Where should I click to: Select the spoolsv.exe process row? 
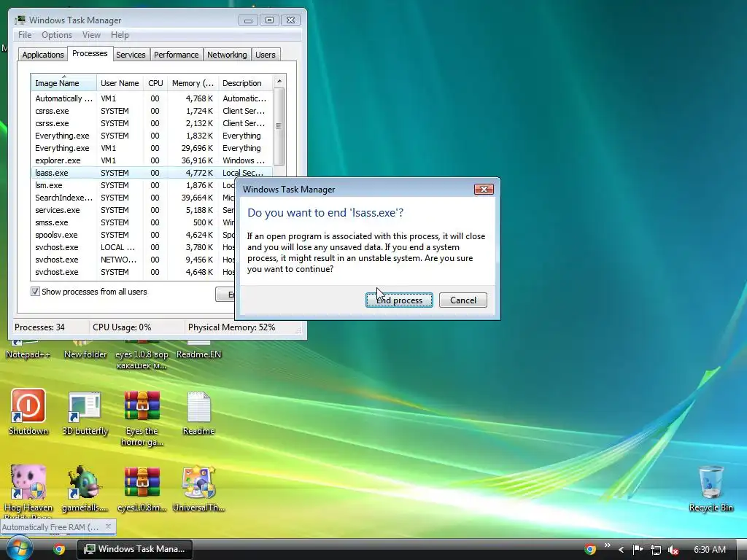[x=133, y=235]
